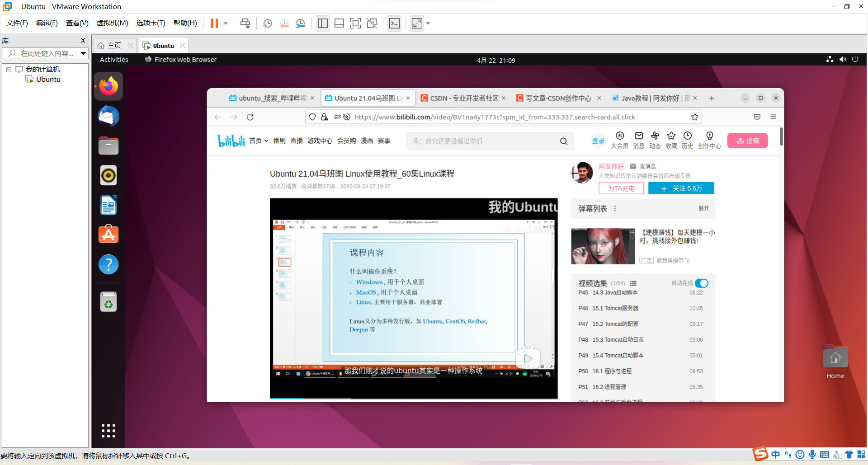
Task: Open bilibili 历史 history icon
Action: 688,140
